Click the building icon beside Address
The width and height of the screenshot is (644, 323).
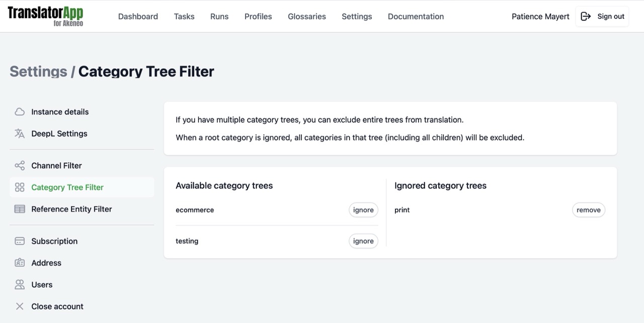[x=19, y=262]
